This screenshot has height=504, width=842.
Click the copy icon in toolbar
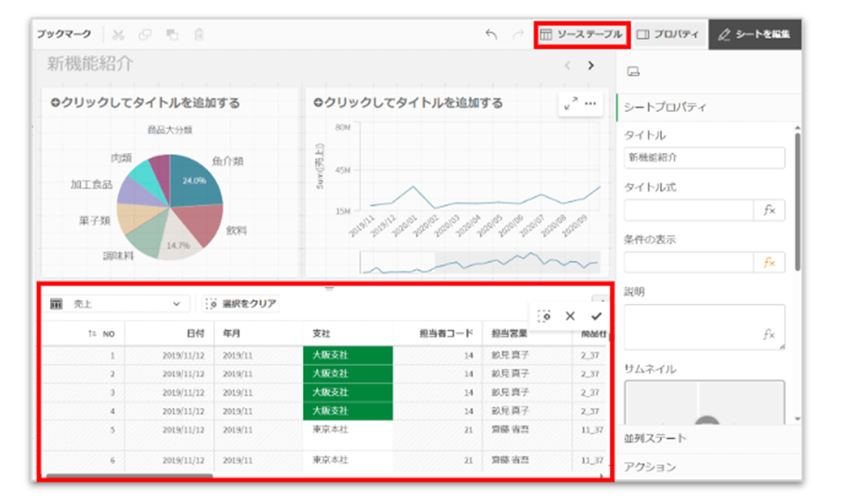tap(145, 34)
